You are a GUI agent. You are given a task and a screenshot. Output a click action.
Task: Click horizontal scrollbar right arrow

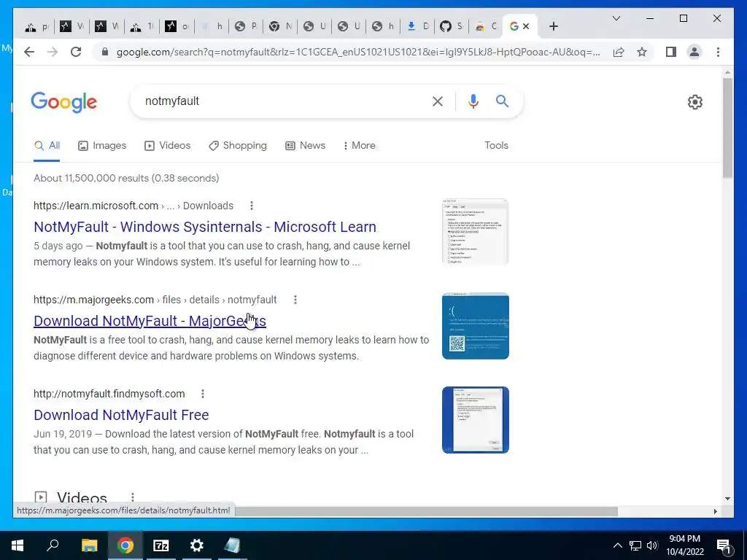(x=715, y=511)
